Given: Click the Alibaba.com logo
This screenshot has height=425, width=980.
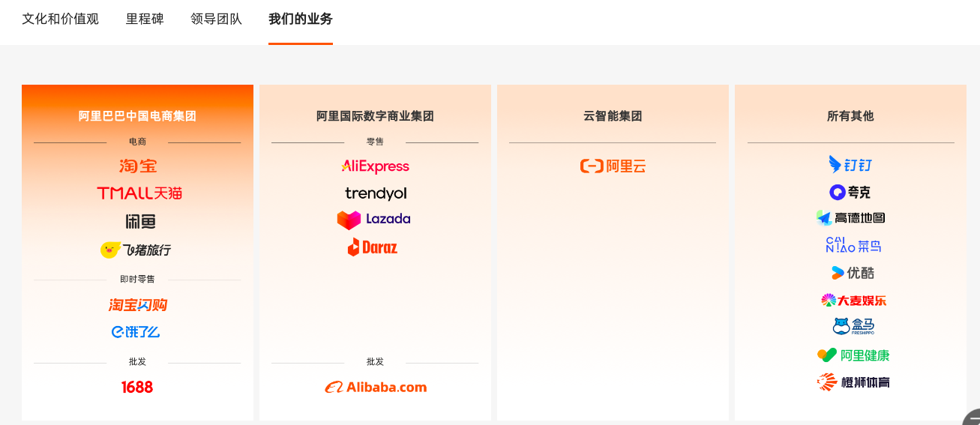Looking at the screenshot, I should pos(376,388).
